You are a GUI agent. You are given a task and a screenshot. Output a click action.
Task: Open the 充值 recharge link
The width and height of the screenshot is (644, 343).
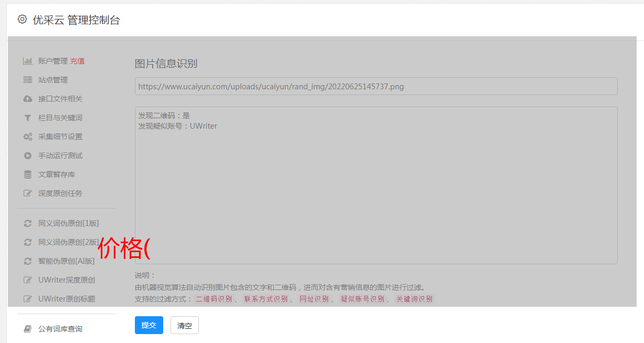pyautogui.click(x=77, y=61)
